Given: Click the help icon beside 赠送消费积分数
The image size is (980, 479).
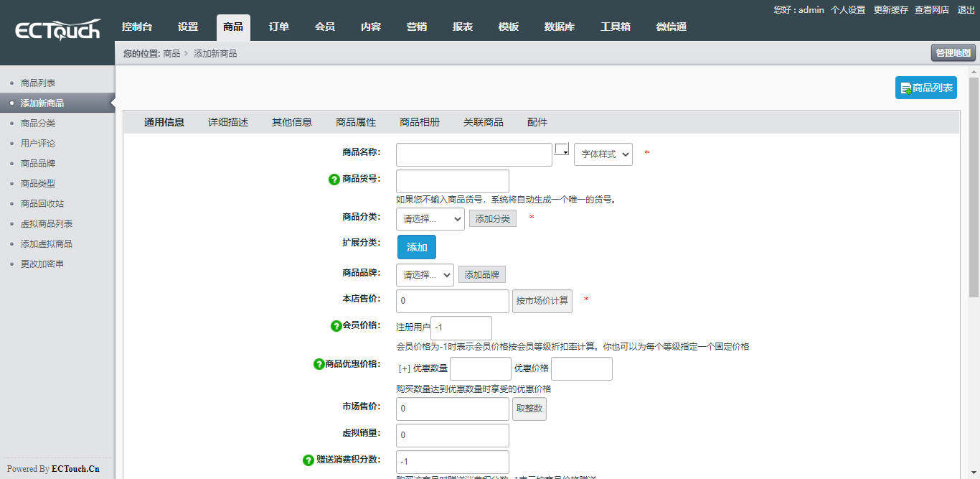Looking at the screenshot, I should click(x=308, y=460).
